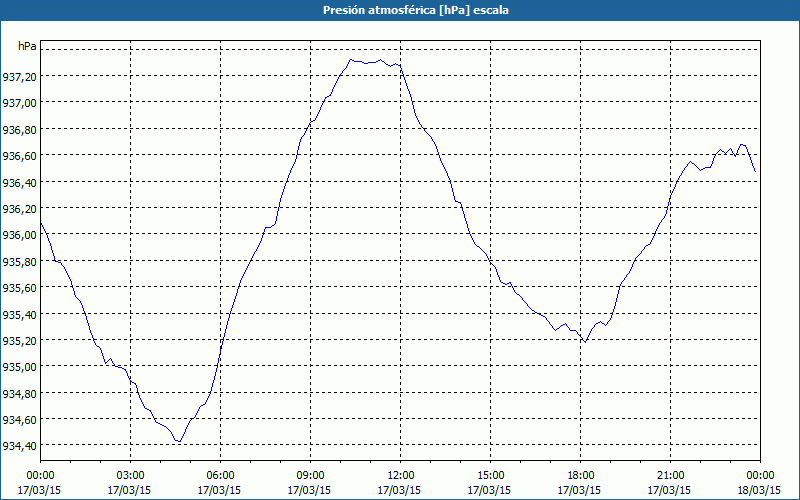This screenshot has width=800, height=500.
Task: Click the 17/03/15 date below 15:00
Action: click(489, 490)
